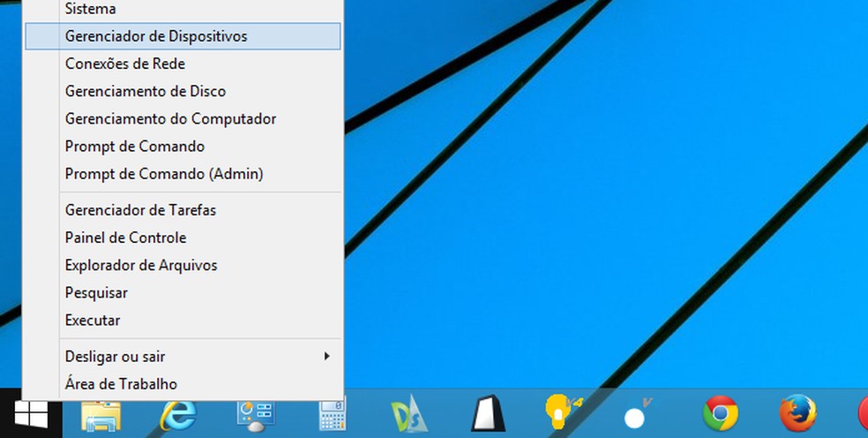Image resolution: width=868 pixels, height=438 pixels.
Task: Launch Prompt de Comando (Admin)
Action: [x=183, y=174]
